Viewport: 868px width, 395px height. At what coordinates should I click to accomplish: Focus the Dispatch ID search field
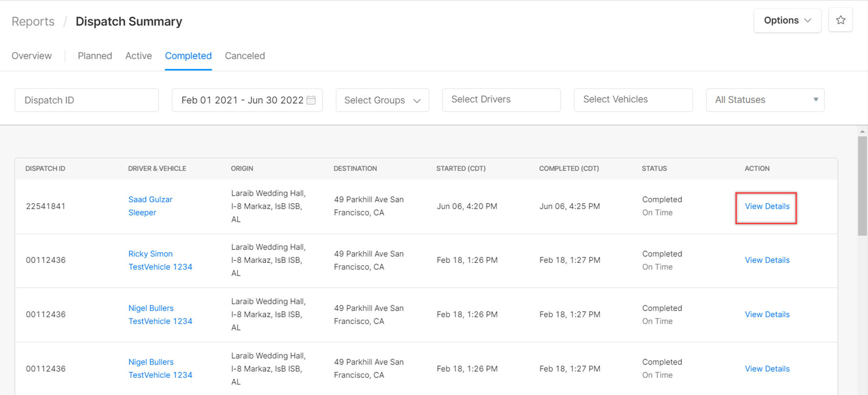click(87, 100)
